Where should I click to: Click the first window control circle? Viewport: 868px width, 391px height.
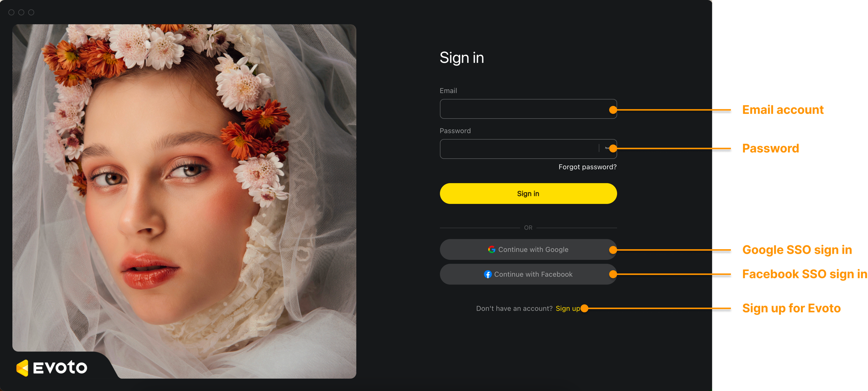(11, 12)
